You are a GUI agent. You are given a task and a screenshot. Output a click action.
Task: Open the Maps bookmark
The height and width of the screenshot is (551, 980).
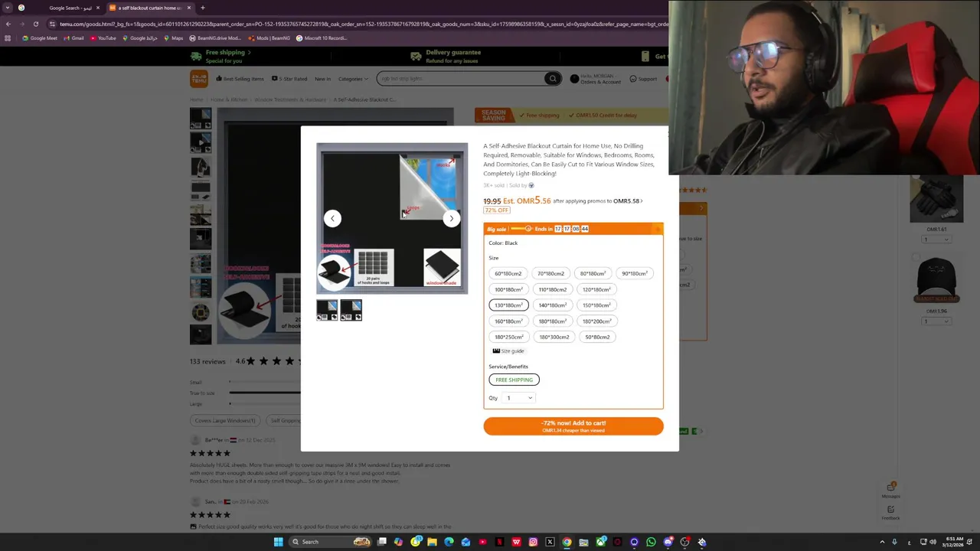[175, 38]
